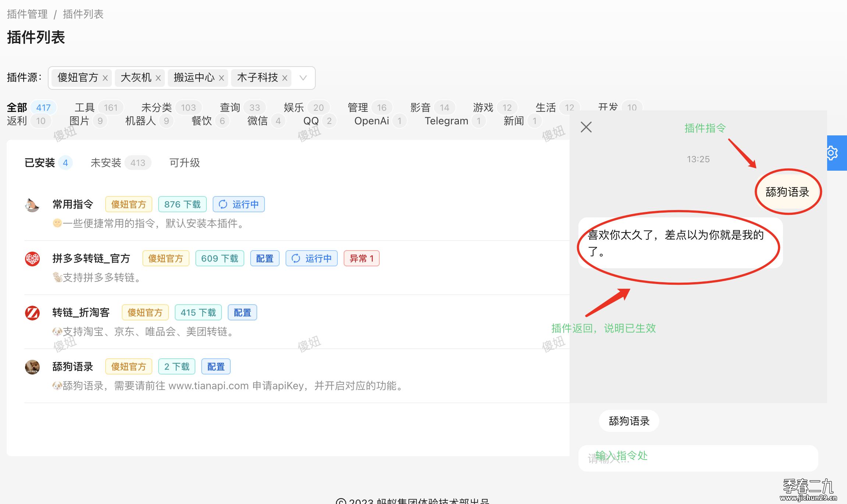The image size is (847, 504).
Task: Remove 傻妞官方 tag from plugin sources
Action: tap(105, 78)
